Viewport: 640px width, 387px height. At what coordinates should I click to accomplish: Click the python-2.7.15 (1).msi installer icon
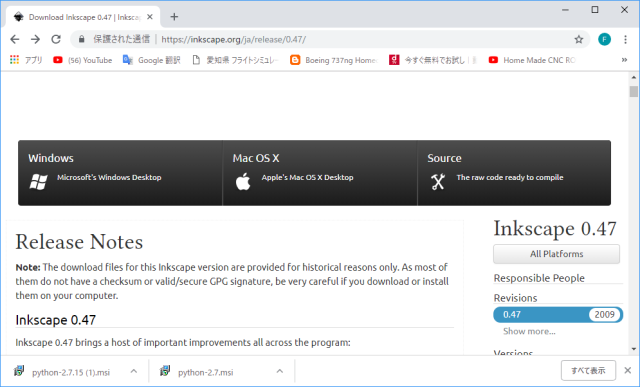click(19, 371)
